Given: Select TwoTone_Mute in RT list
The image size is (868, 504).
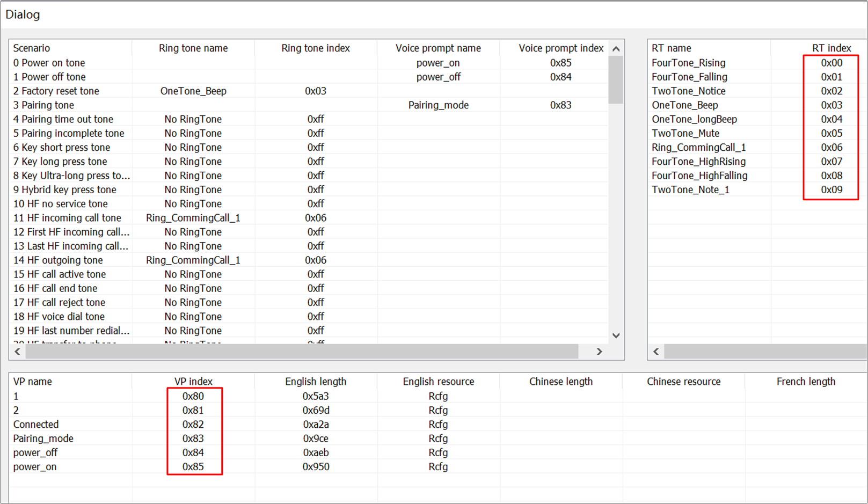Looking at the screenshot, I should pos(685,133).
